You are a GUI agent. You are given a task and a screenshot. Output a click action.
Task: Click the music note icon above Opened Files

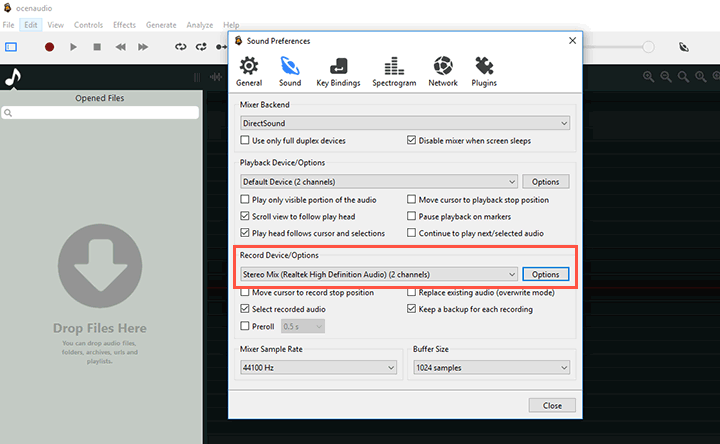click(13, 78)
